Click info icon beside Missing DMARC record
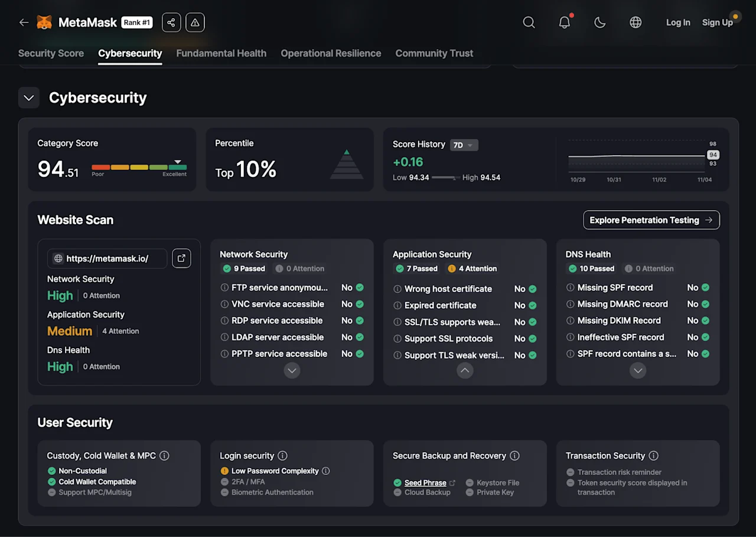The width and height of the screenshot is (756, 537). tap(571, 304)
